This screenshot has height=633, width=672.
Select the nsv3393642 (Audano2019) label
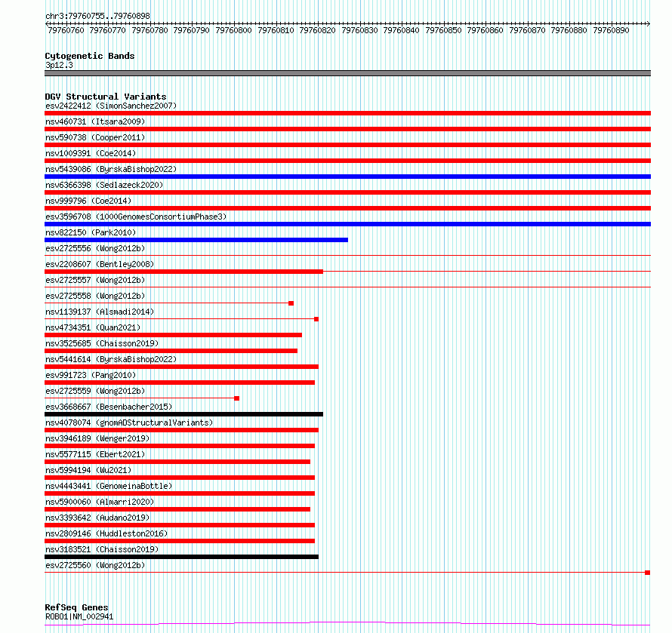click(x=97, y=518)
